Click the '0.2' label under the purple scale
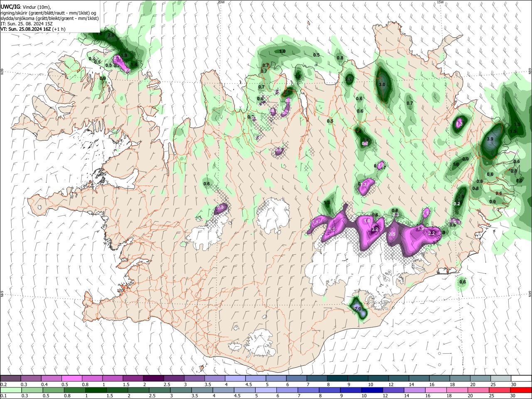Screen dimensions: 532x399 point(3,384)
